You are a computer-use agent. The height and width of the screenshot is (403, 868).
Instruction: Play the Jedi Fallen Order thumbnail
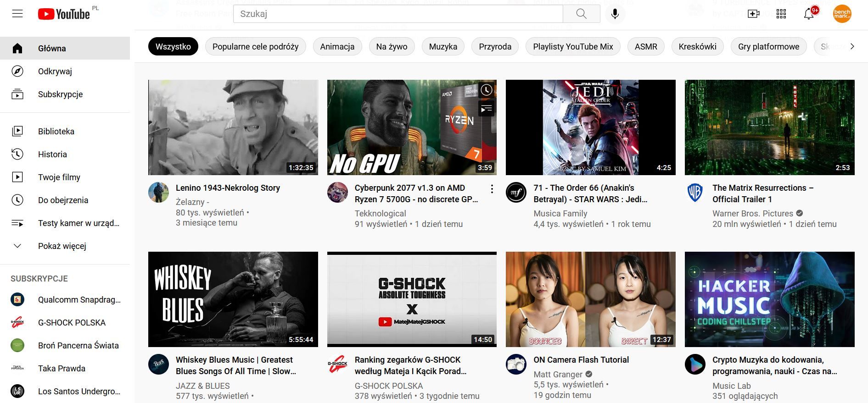click(591, 127)
